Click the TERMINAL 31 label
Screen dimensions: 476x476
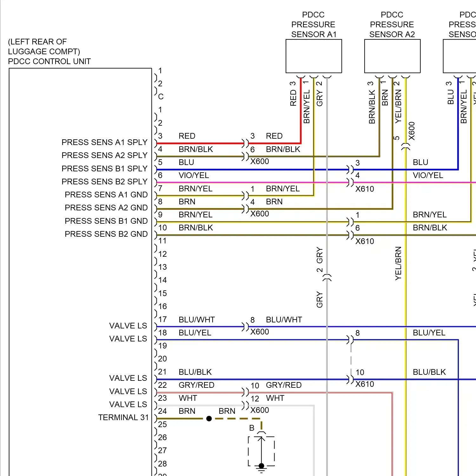coord(123,417)
